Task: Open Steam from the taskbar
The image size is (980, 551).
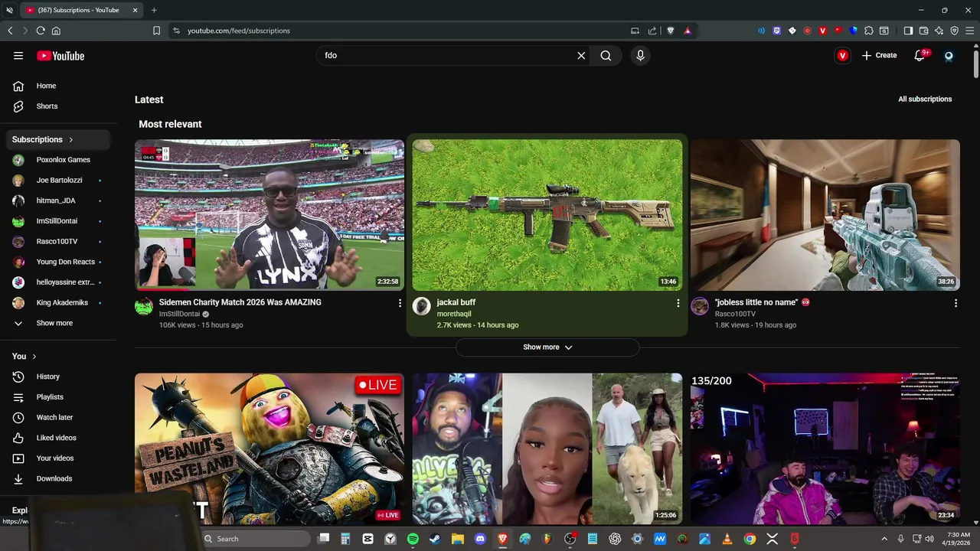Action: coord(435,539)
